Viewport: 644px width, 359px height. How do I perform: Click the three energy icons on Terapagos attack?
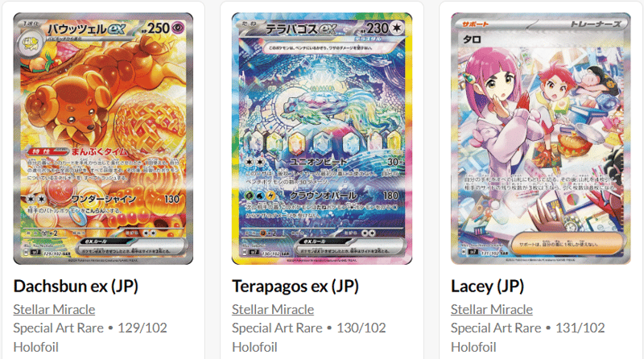click(260, 196)
